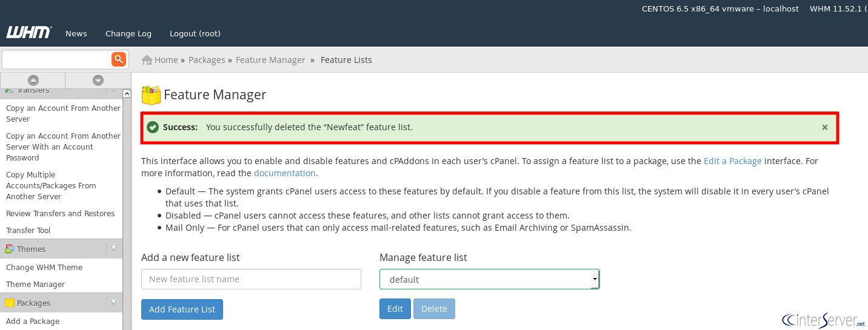Open Copy an Account With an Account Password

[63, 147]
